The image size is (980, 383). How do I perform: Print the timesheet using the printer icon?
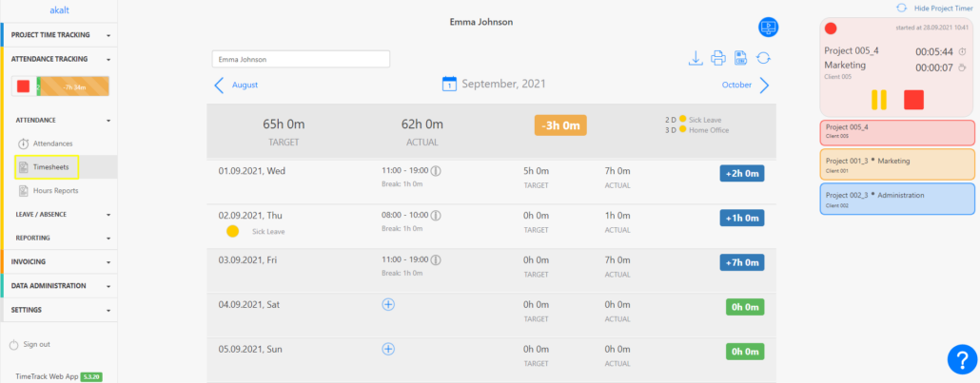point(718,59)
